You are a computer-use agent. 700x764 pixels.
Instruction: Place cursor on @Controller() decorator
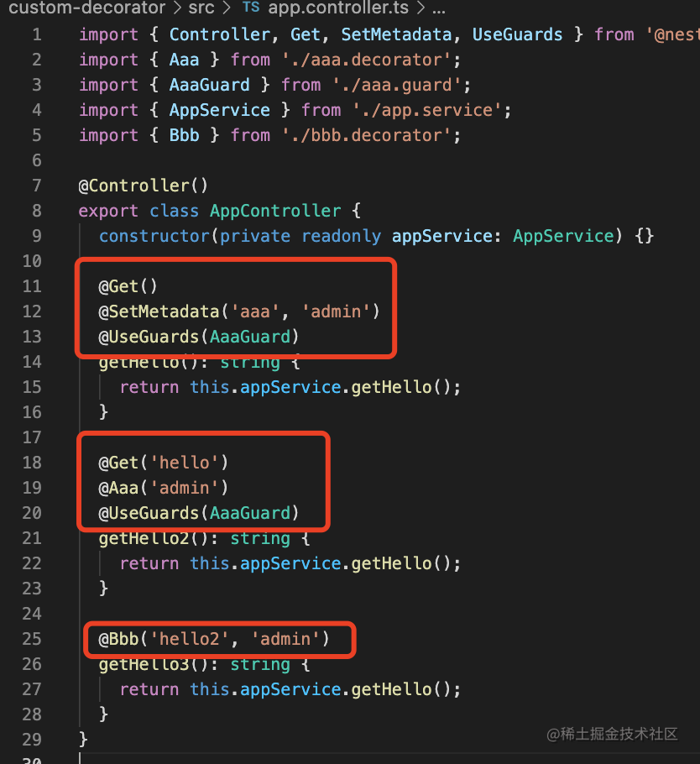click(144, 186)
